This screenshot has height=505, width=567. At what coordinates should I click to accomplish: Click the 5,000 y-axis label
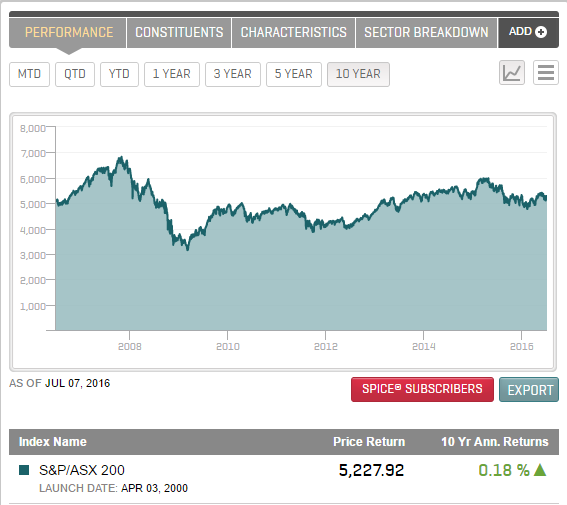[33, 205]
